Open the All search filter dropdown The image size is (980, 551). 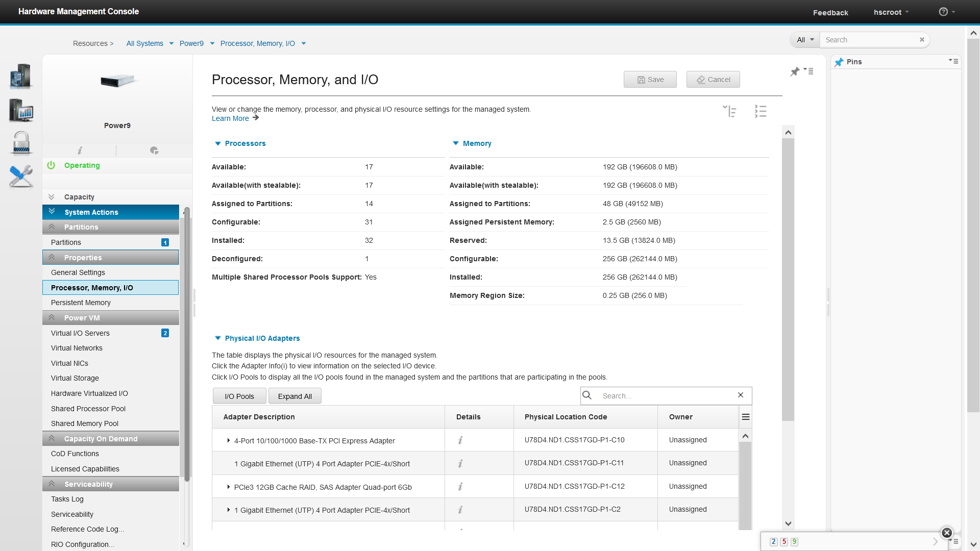coord(805,40)
